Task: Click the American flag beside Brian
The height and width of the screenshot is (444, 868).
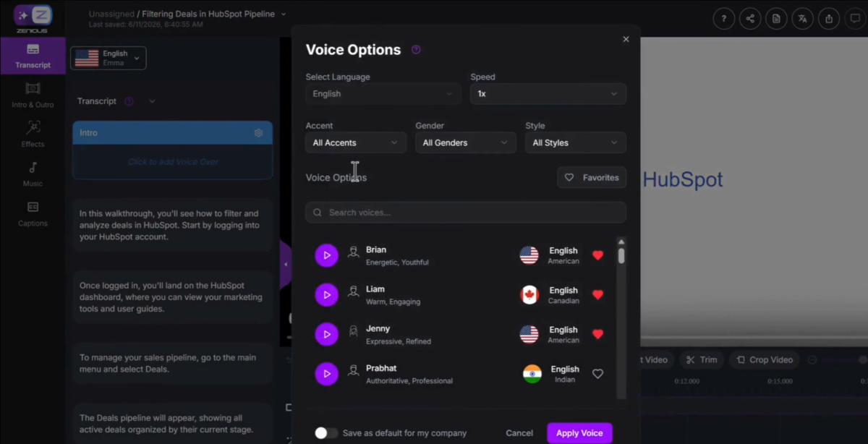Action: point(529,255)
